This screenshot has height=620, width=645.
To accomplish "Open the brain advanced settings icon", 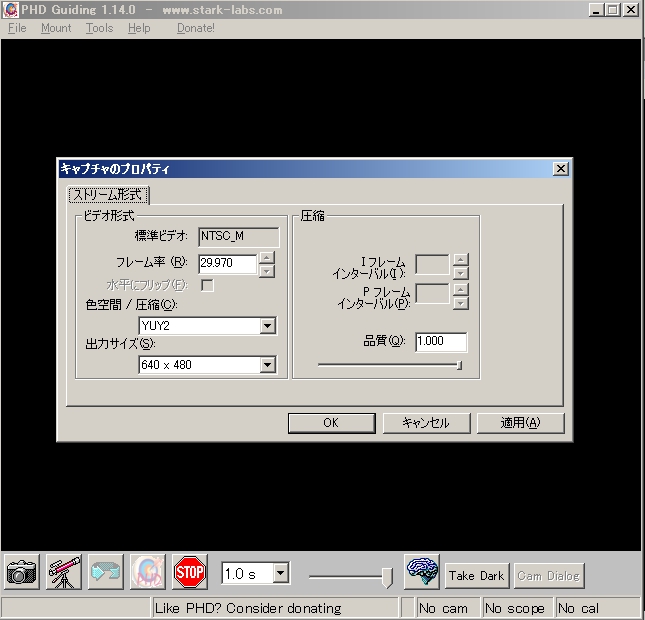I will coord(422,571).
